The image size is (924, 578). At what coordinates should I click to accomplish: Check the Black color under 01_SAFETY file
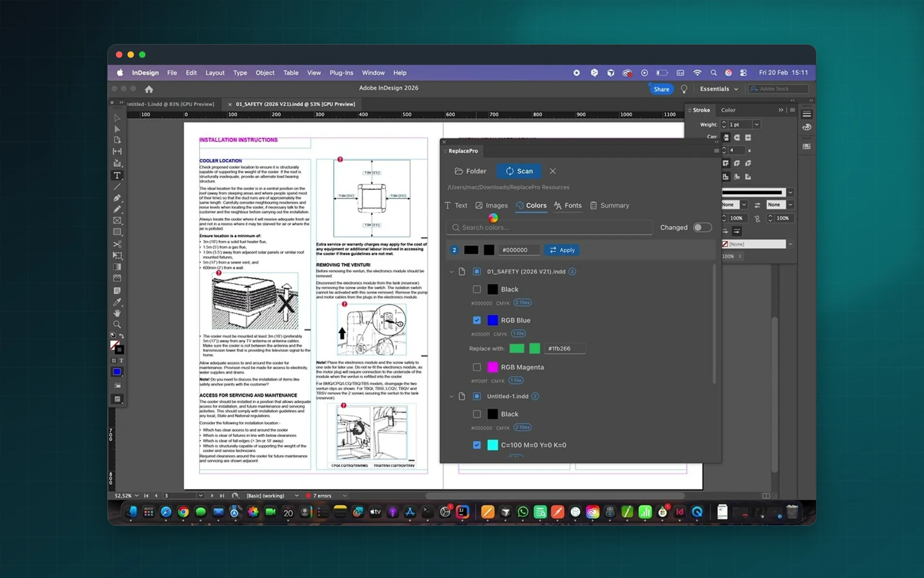[476, 289]
